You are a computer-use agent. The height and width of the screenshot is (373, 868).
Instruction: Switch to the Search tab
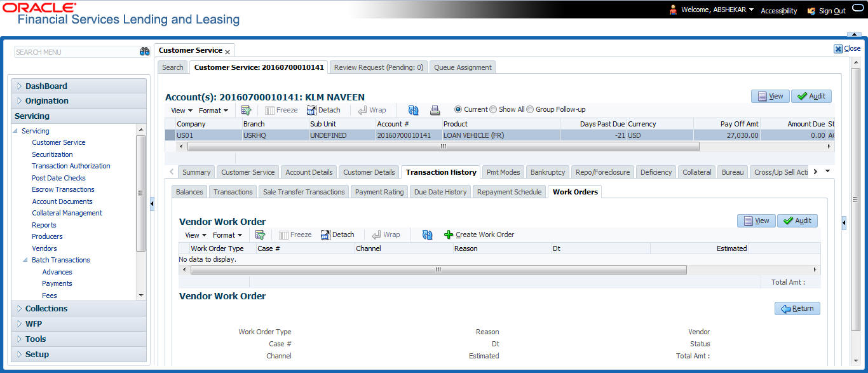coord(173,67)
